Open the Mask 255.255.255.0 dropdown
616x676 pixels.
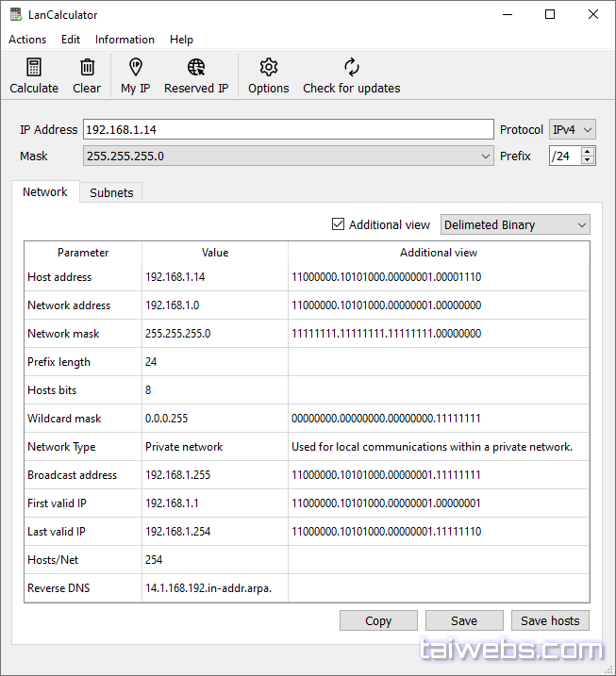click(x=486, y=156)
